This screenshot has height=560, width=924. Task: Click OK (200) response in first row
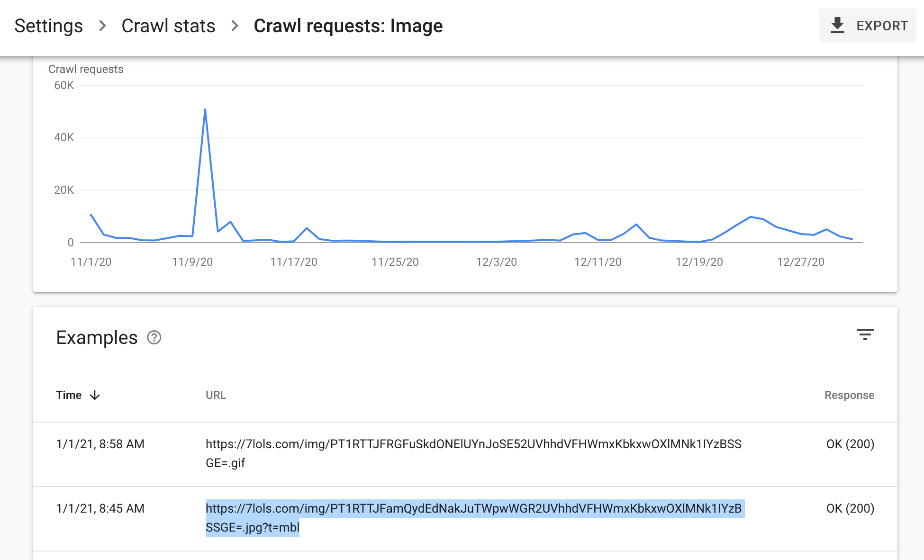(x=850, y=444)
